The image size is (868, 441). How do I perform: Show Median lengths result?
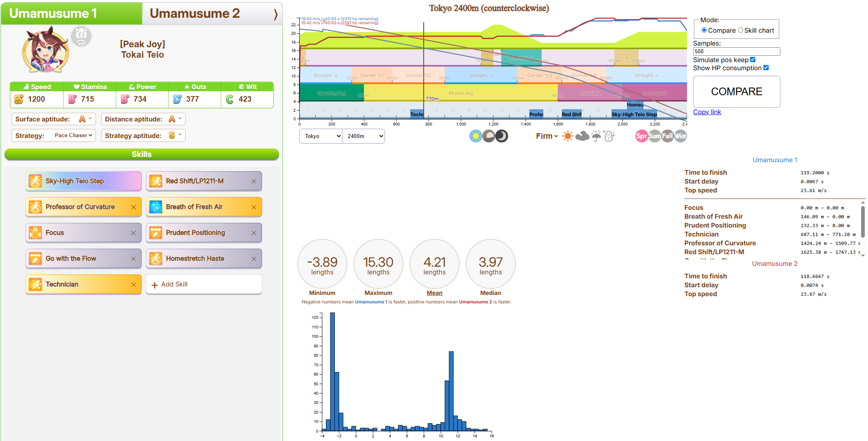[491, 264]
